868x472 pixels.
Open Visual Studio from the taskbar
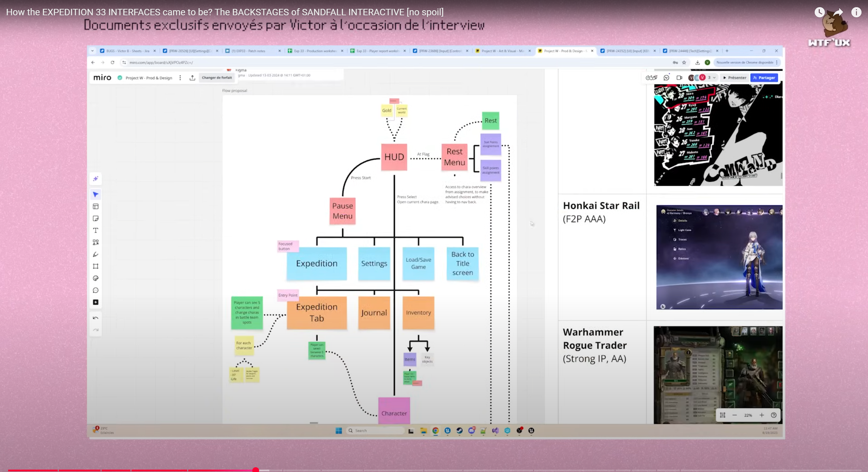[x=495, y=431]
